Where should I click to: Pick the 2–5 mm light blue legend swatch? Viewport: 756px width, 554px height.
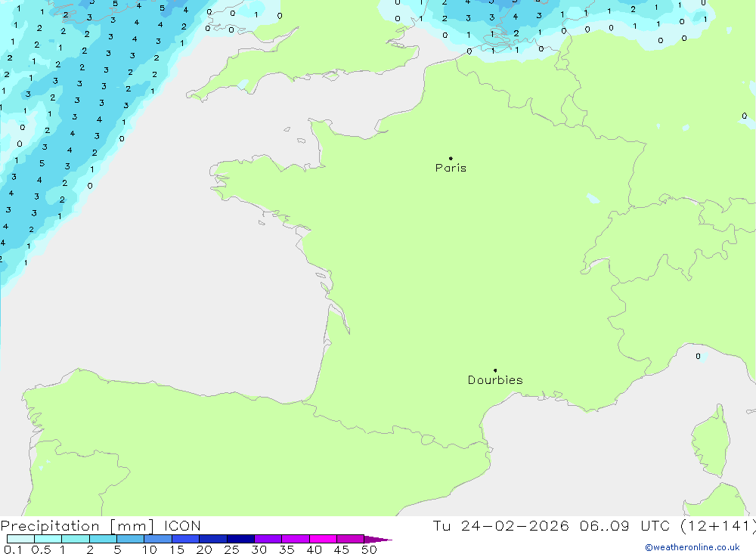pos(103,539)
